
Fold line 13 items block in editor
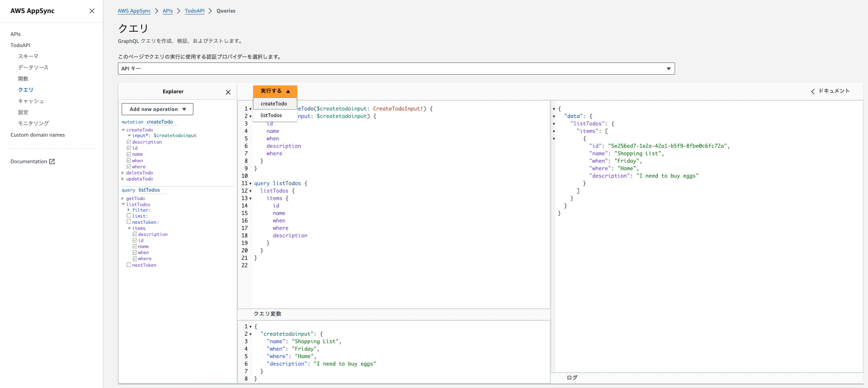[x=250, y=199]
